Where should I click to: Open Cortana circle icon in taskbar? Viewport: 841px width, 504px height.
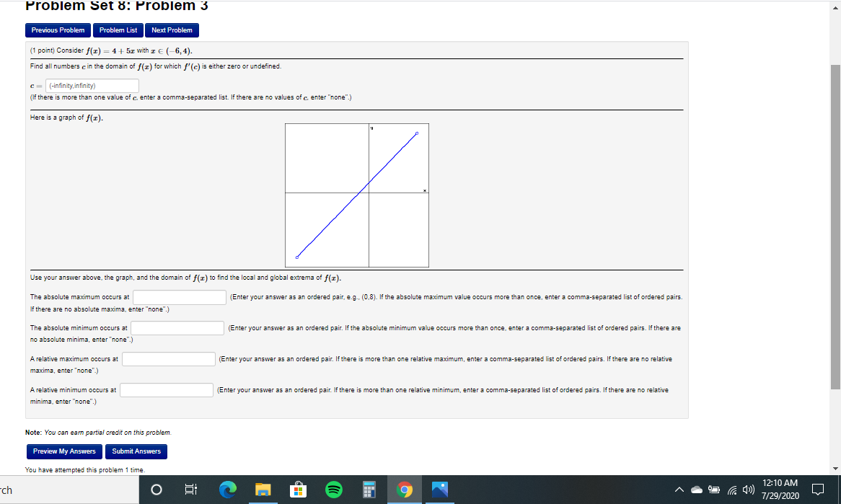(x=156, y=490)
